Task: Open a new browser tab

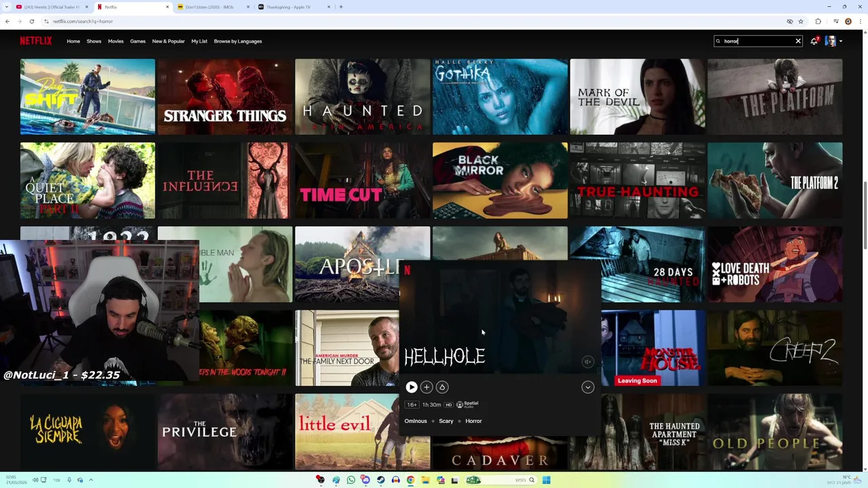Action: point(340,7)
